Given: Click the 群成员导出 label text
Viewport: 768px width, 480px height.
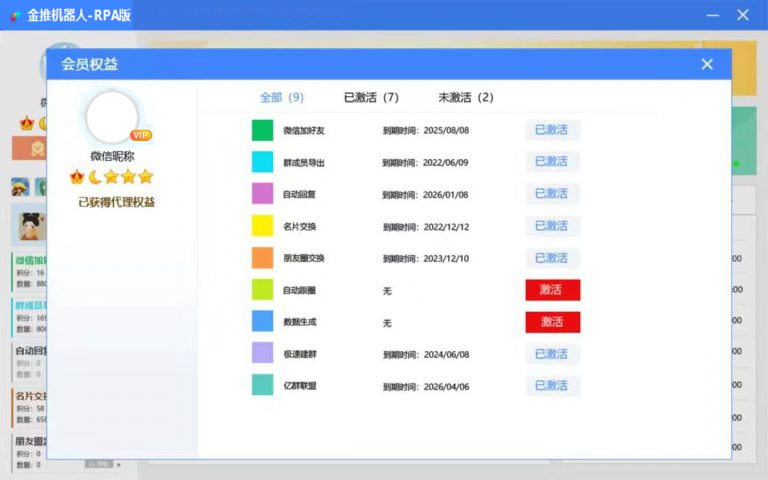Looking at the screenshot, I should tap(304, 163).
